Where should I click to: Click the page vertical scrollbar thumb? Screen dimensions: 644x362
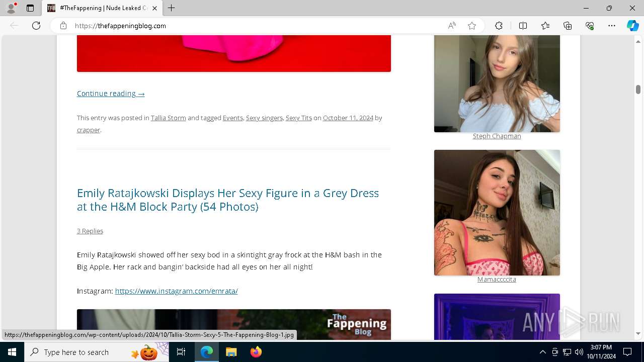pyautogui.click(x=638, y=89)
